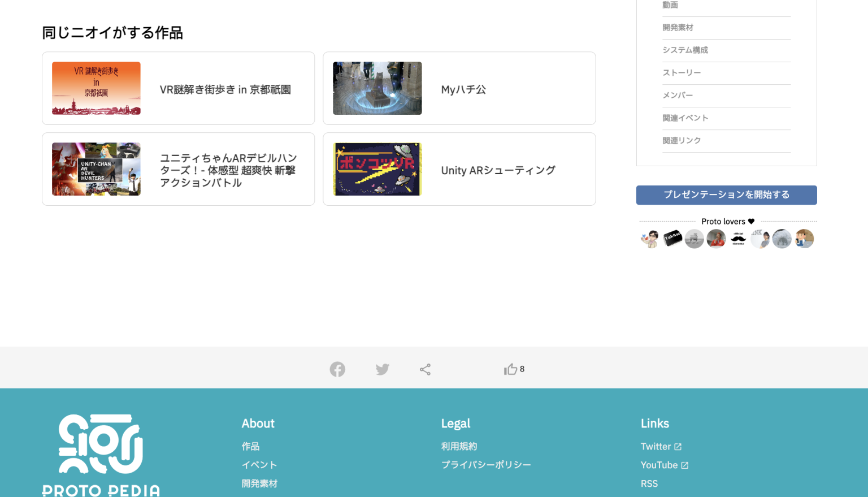Click the ユニティちゃんARデビルハンターズ thumbnail

click(x=96, y=168)
